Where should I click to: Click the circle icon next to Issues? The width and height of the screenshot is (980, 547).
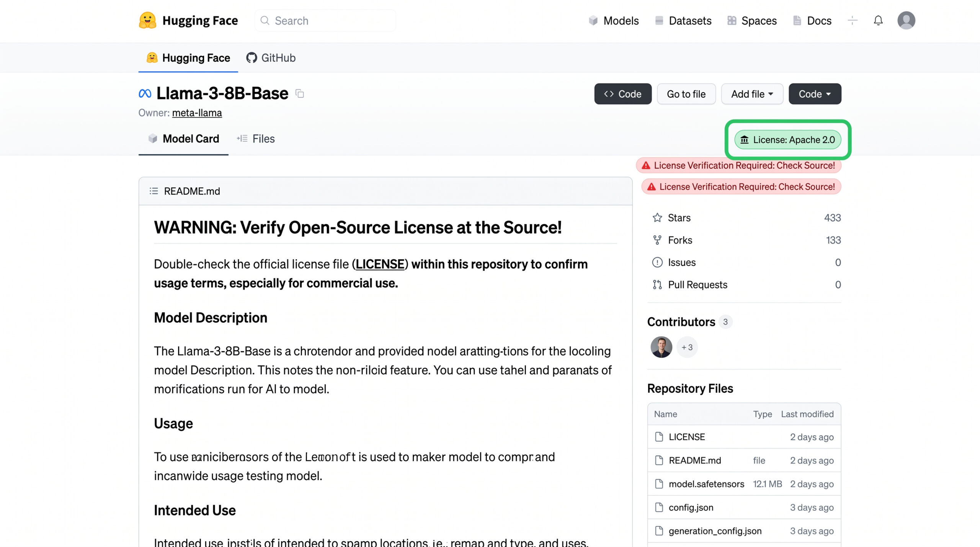[657, 262]
